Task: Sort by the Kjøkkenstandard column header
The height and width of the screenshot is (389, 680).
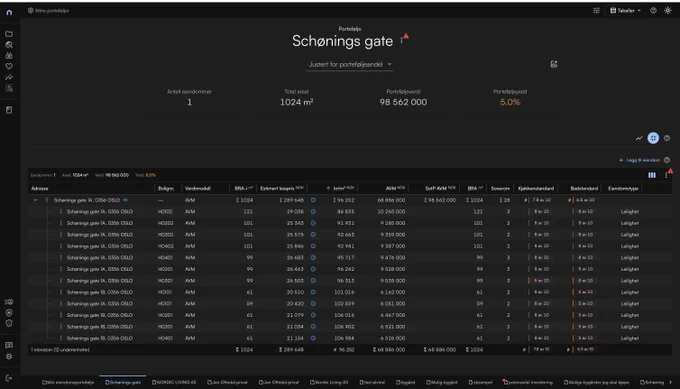Action: pos(536,188)
